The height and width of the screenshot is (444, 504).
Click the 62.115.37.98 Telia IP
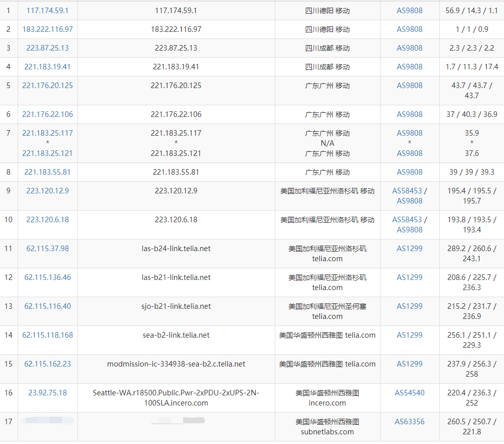[47, 249]
